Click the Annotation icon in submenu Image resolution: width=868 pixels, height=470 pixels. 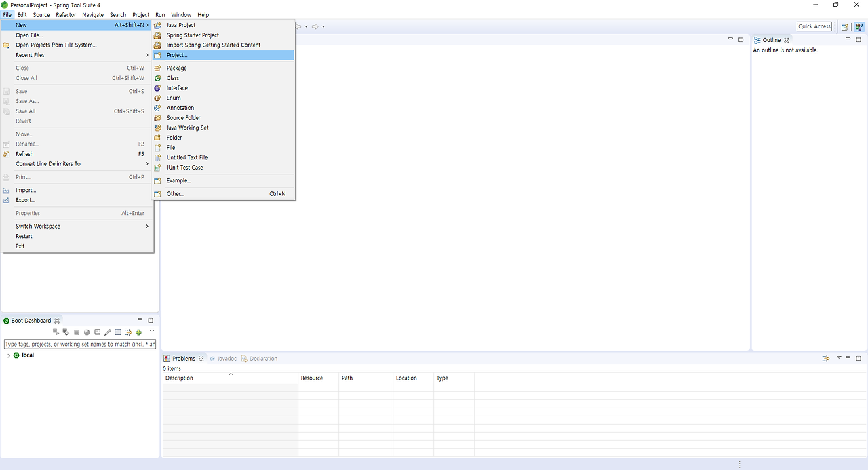pyautogui.click(x=158, y=108)
